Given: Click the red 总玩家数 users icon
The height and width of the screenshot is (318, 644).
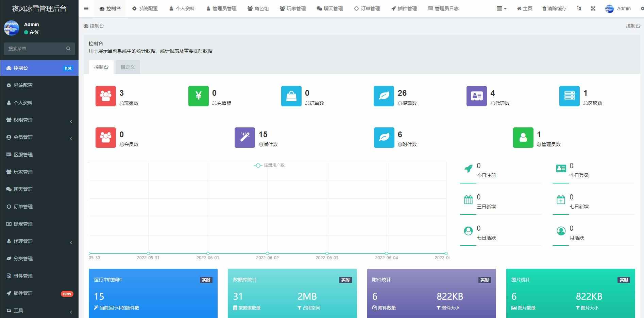Looking at the screenshot, I should coord(106,96).
